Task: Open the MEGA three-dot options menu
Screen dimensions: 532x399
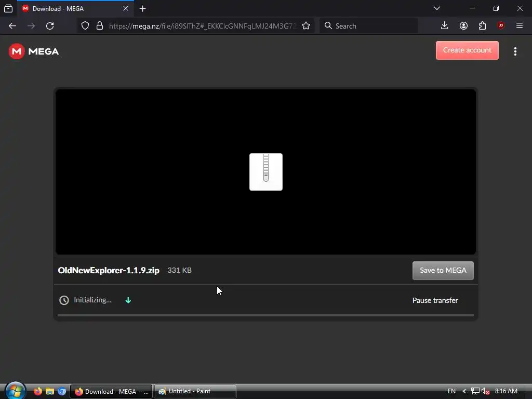Action: 515,51
